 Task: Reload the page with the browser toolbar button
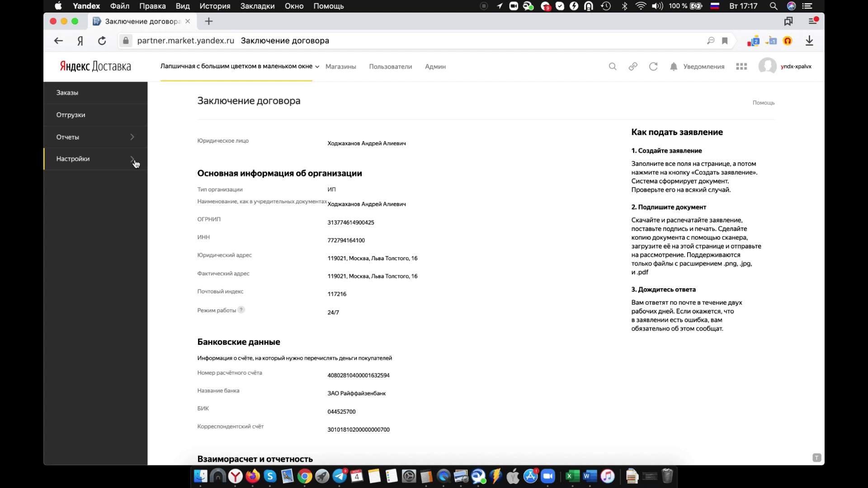coord(102,41)
